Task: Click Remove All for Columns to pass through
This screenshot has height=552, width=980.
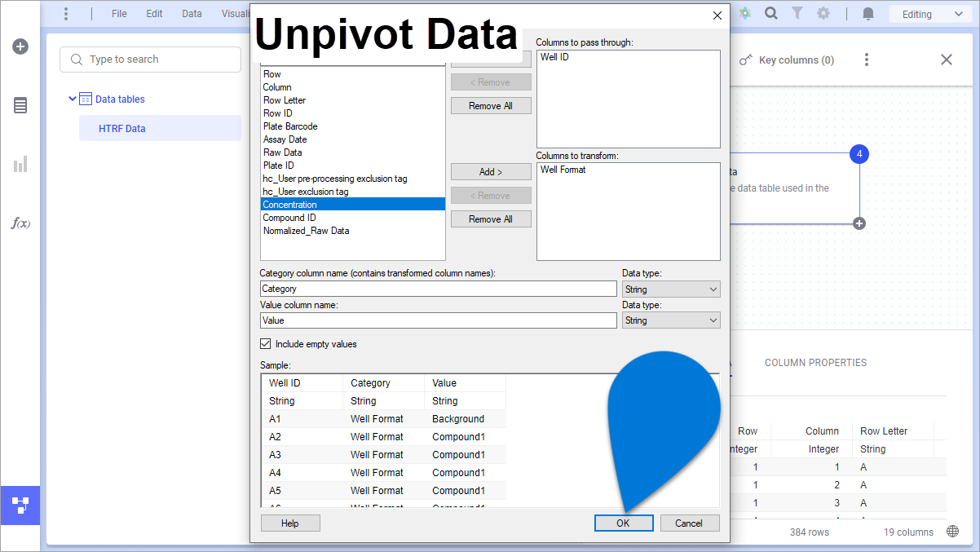Action: (x=491, y=106)
